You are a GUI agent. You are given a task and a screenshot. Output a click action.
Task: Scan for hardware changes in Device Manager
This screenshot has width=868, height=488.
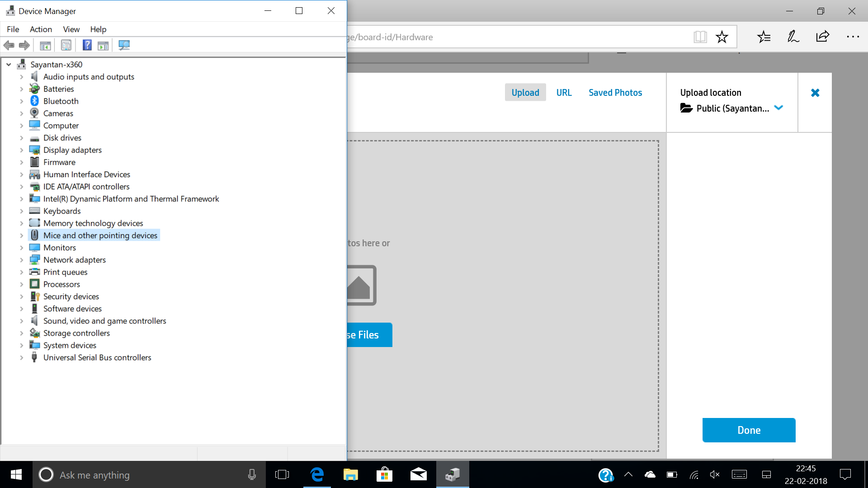click(124, 45)
